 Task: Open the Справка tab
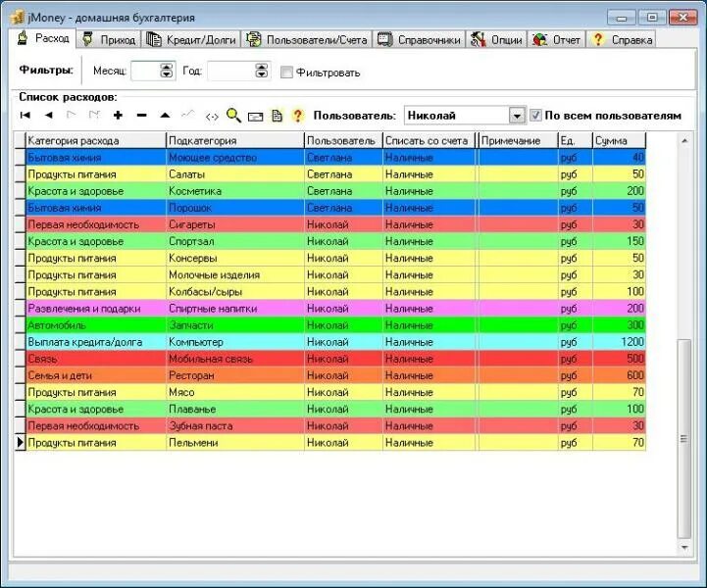pos(622,39)
